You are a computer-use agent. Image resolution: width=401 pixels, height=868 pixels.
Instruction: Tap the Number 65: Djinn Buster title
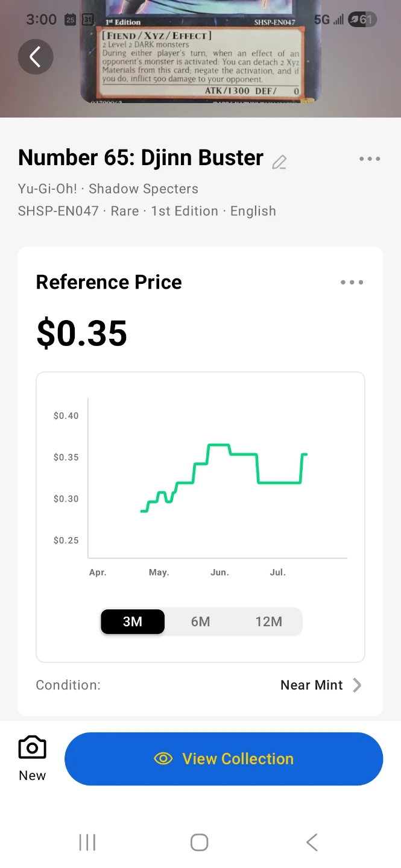coord(141,158)
